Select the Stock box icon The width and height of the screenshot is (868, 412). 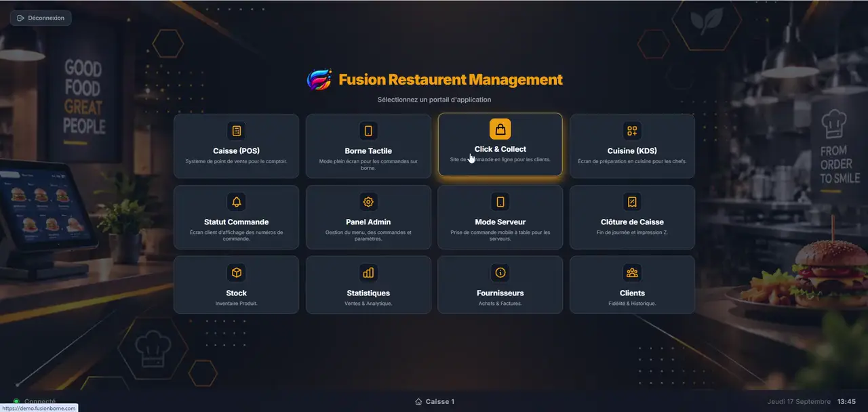(236, 272)
